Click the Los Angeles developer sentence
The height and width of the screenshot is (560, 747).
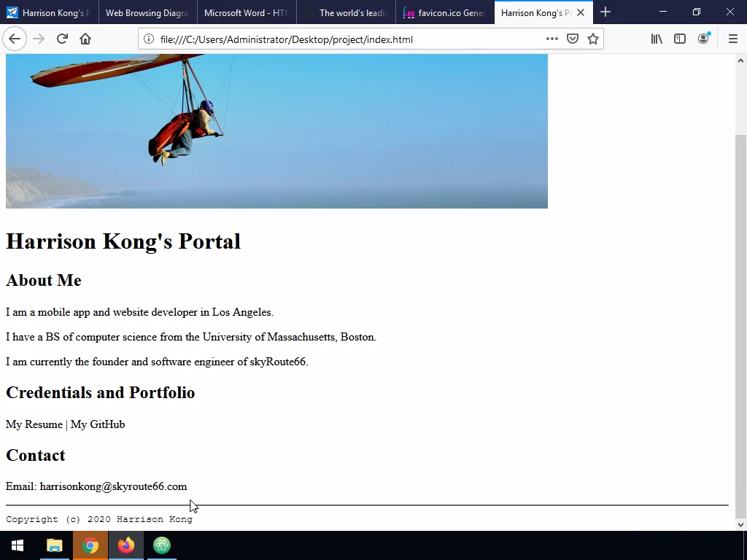(x=139, y=312)
